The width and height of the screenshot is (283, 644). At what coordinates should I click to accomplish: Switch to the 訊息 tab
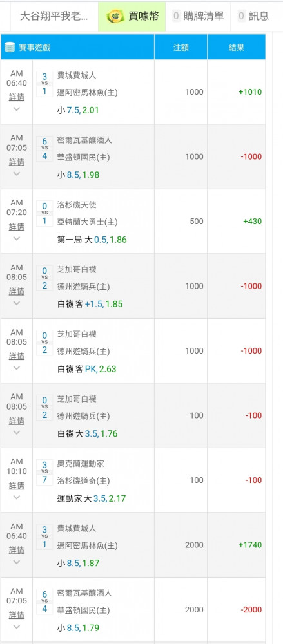(253, 17)
